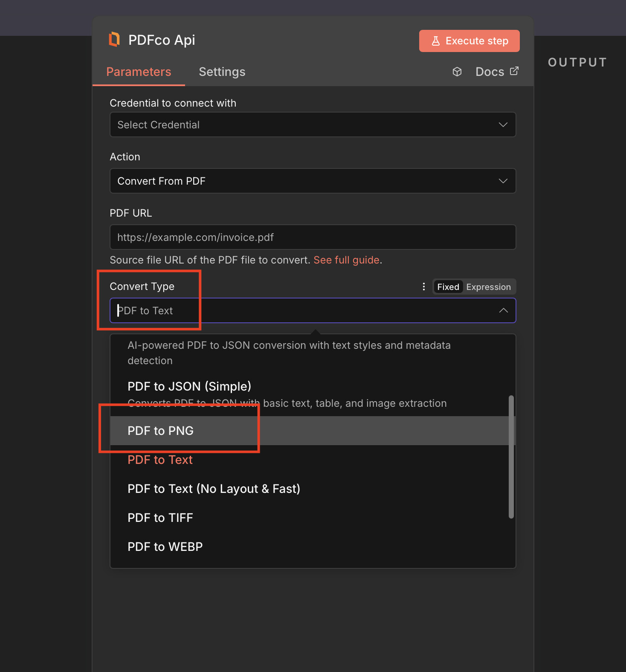Choose PDF to WEBP from list
The image size is (626, 672).
coord(165,547)
